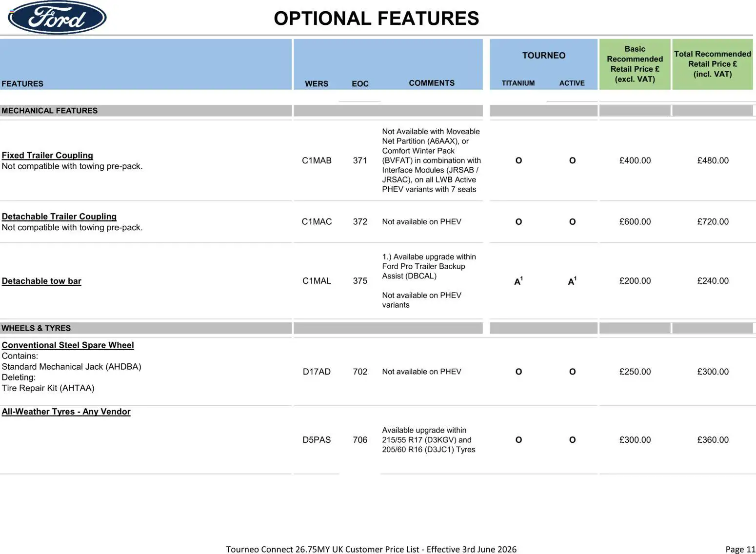
Task: Select WERS code 'C1MAB'
Action: [x=317, y=160]
